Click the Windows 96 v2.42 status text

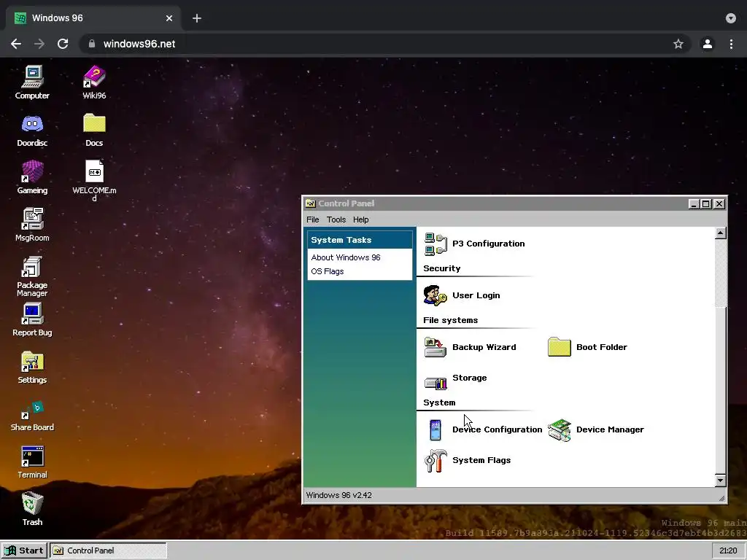point(338,495)
